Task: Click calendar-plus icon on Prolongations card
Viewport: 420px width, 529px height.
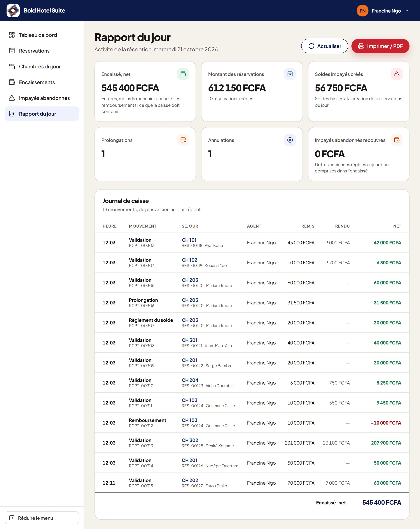Action: (183, 140)
